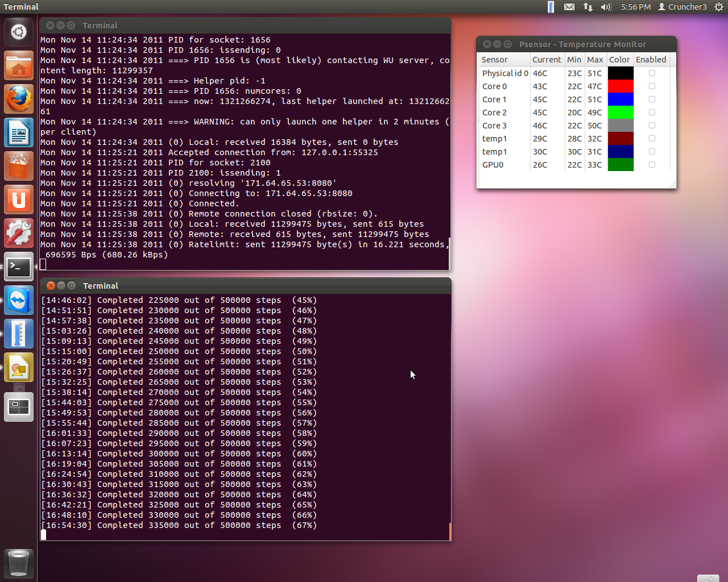Click the '335000 out of 500000 steps' line
The height and width of the screenshot is (582, 728).
pos(179,525)
